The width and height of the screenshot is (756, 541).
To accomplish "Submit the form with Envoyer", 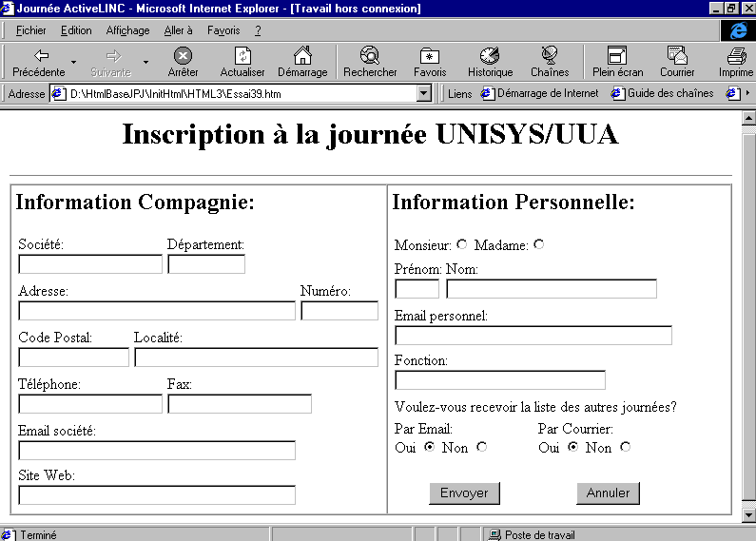I will click(x=464, y=493).
